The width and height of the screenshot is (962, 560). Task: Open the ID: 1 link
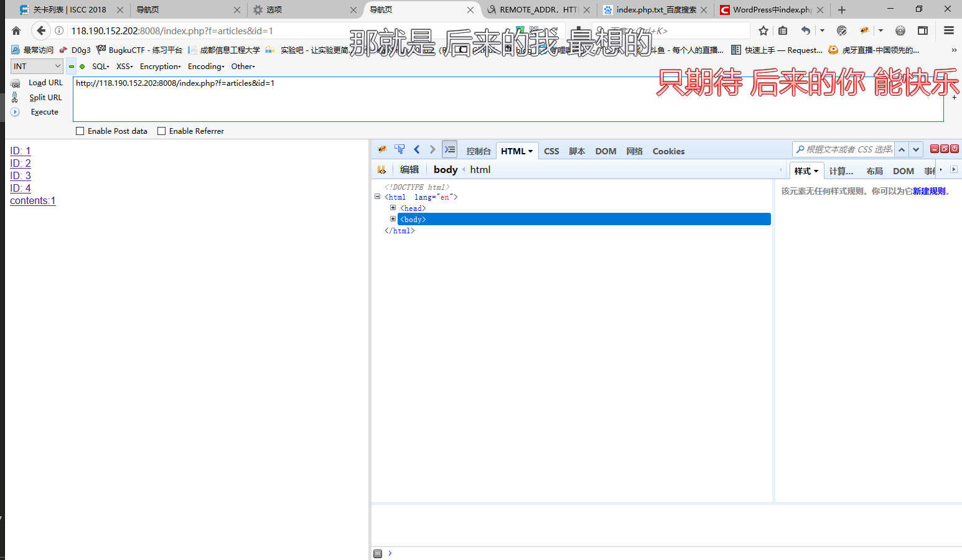click(x=20, y=151)
